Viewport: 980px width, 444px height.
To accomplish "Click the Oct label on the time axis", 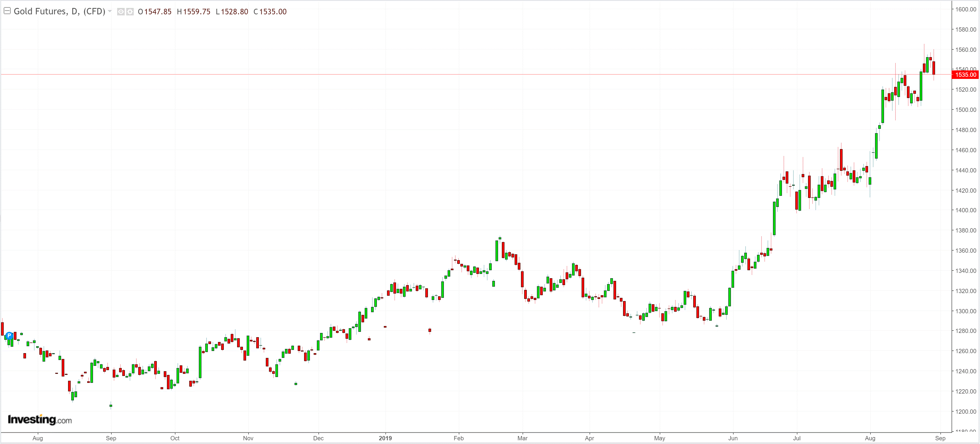I will pyautogui.click(x=175, y=438).
